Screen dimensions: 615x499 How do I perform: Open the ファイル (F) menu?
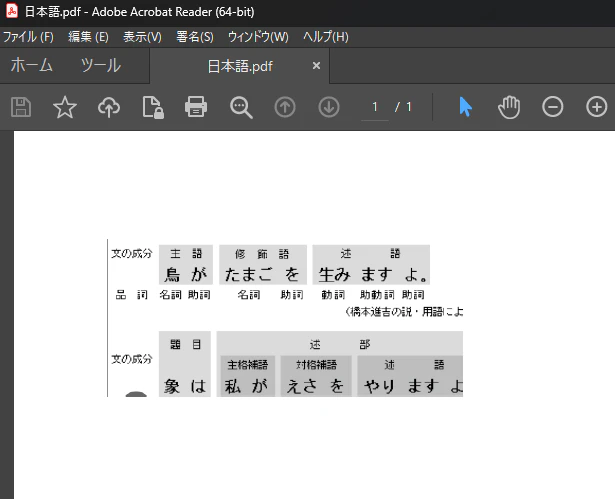[x=28, y=37]
